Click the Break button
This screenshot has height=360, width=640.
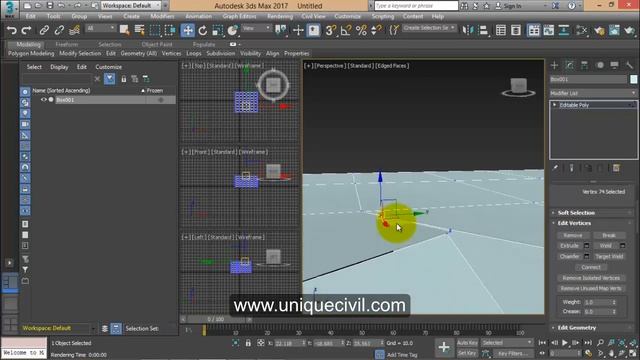pyautogui.click(x=609, y=236)
